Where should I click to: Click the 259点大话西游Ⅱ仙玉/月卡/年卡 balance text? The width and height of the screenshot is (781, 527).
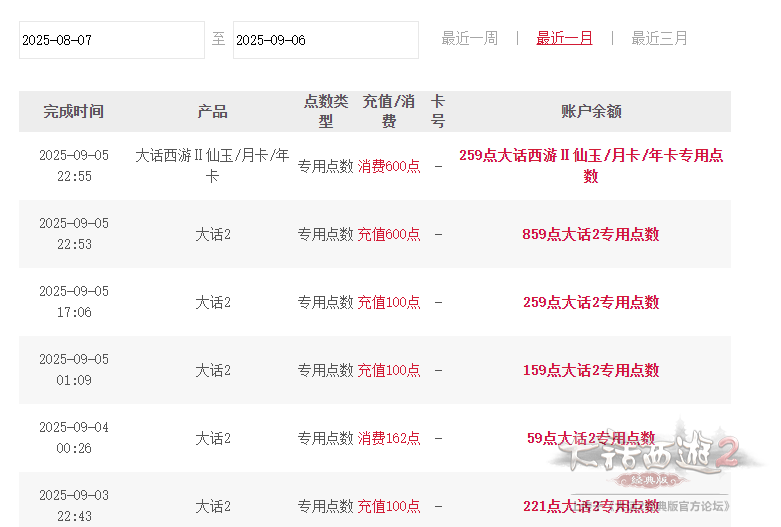[591, 165]
